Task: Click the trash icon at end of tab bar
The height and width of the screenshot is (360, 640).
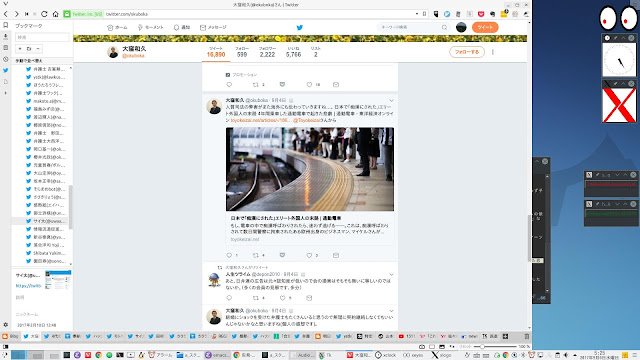Action: click(527, 336)
